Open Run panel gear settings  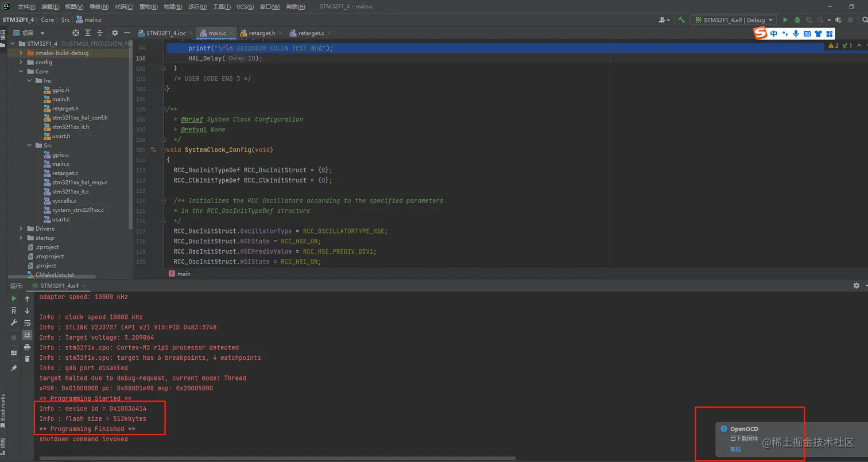[856, 285]
